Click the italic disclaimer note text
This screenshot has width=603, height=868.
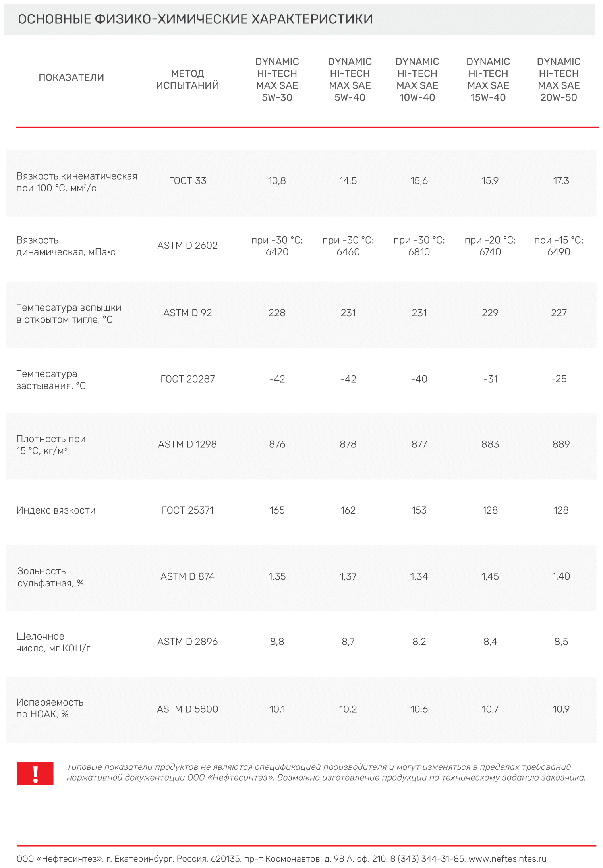[326, 772]
